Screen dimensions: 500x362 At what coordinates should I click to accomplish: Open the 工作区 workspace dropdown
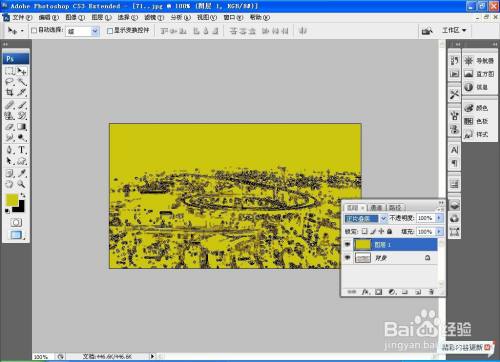(454, 31)
